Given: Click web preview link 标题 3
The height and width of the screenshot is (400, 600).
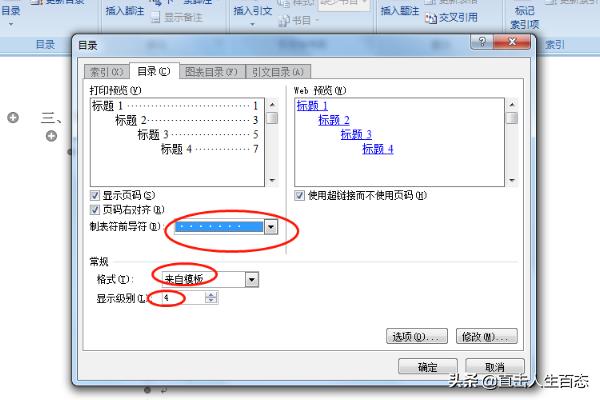Looking at the screenshot, I should (356, 134).
